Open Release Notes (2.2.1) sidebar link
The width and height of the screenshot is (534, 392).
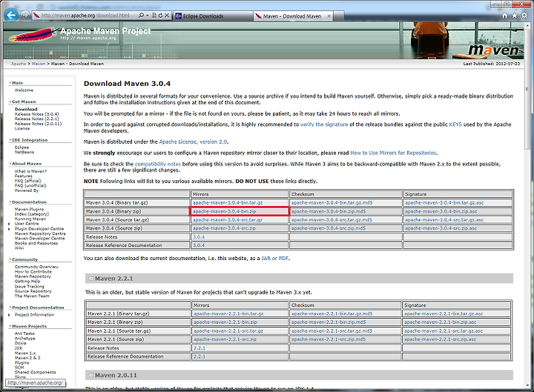tap(37, 119)
